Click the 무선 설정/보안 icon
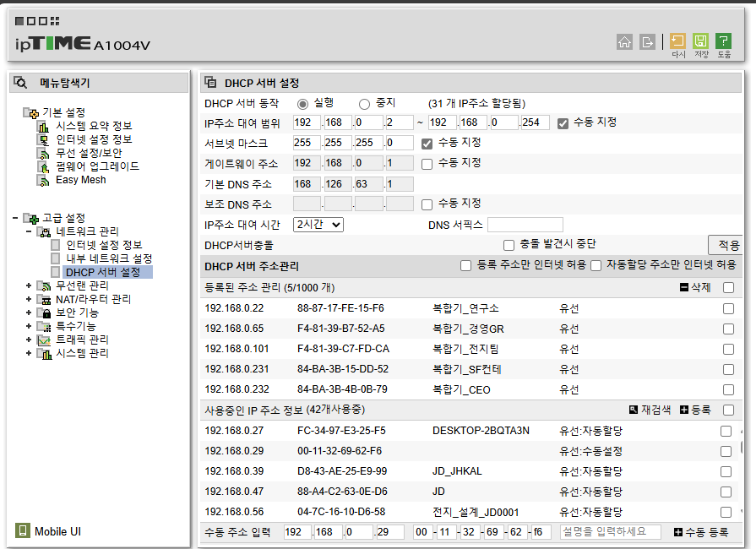Screen dimensions: 756x549 pos(43,154)
